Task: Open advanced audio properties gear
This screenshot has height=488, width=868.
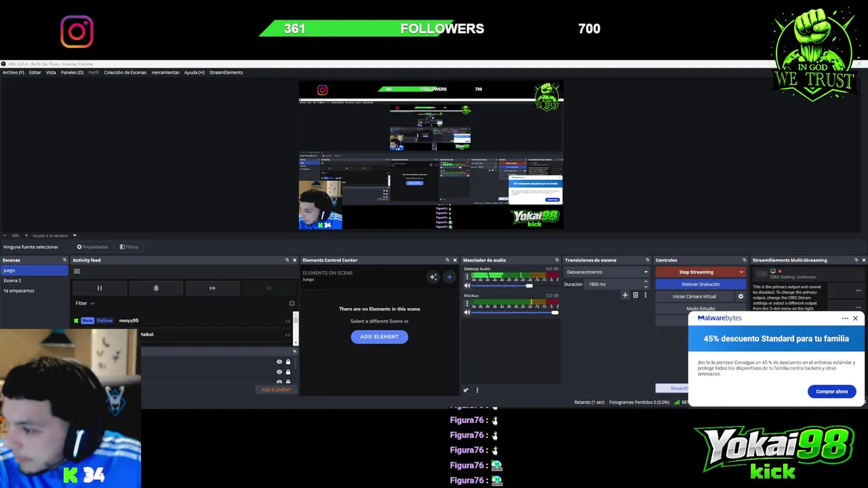Action: (x=465, y=390)
